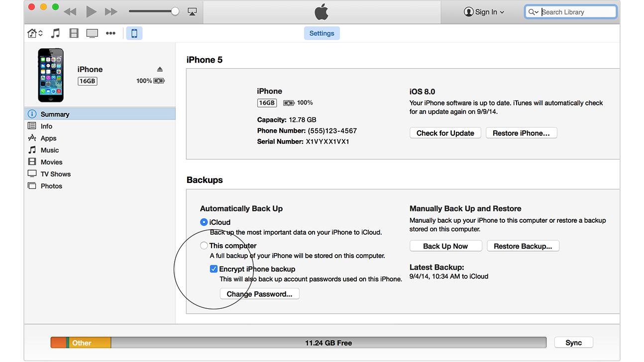Uncheck Encrypt iPhone backup checkbox
The image size is (644, 362).
tap(214, 269)
